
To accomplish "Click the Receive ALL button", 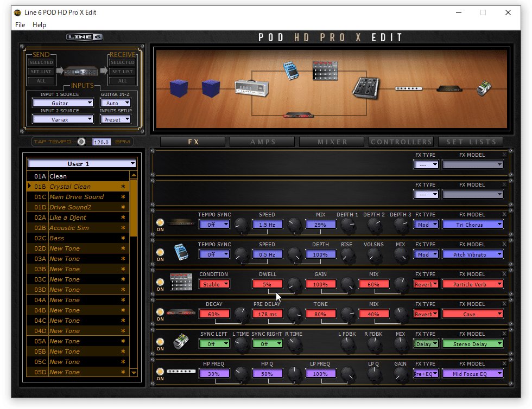I will tap(123, 81).
